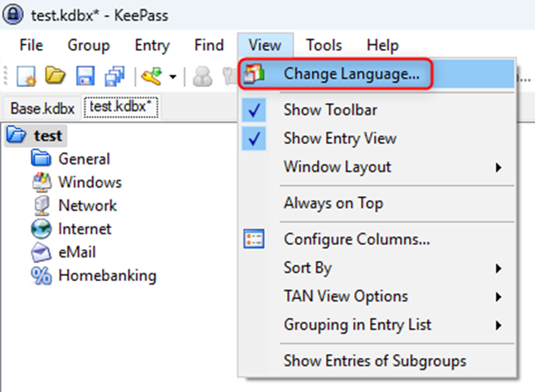Open the Add Entry dropdown arrow
The image size is (535, 392).
point(173,76)
